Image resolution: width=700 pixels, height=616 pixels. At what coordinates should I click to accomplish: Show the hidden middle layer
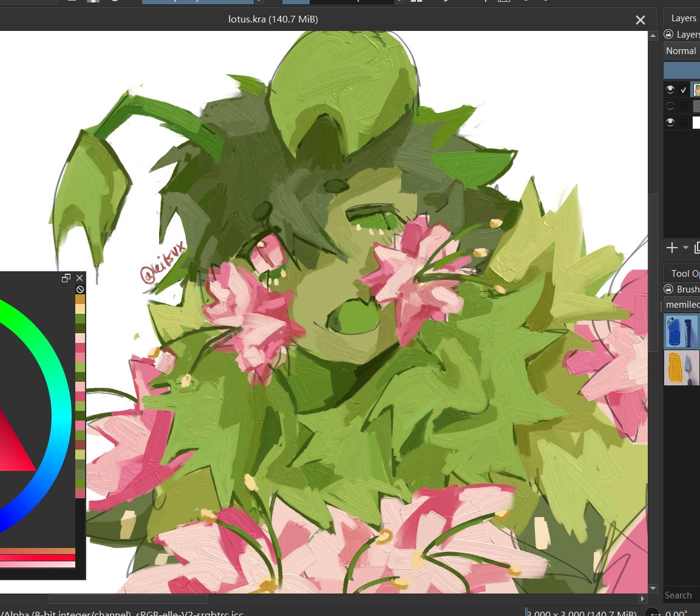[x=670, y=106]
